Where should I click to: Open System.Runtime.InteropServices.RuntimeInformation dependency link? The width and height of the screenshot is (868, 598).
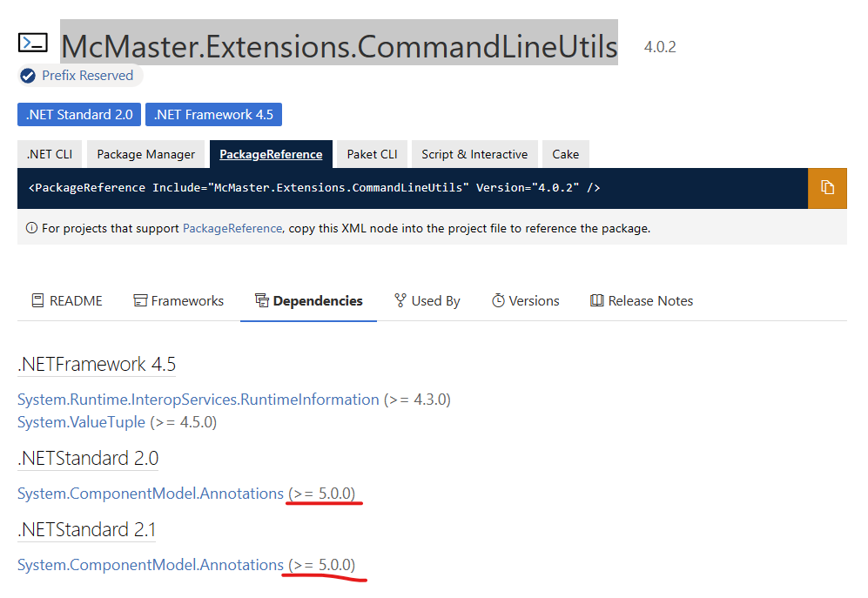click(198, 400)
